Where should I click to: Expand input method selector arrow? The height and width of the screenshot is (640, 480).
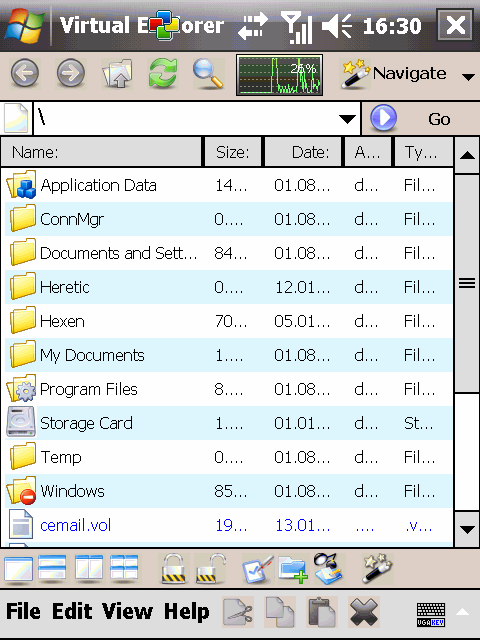tap(463, 612)
